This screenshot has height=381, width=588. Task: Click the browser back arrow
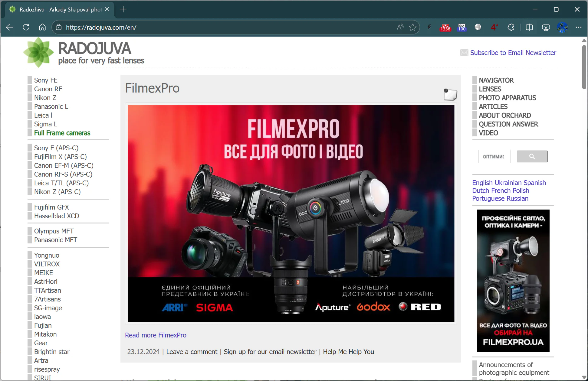click(x=10, y=27)
